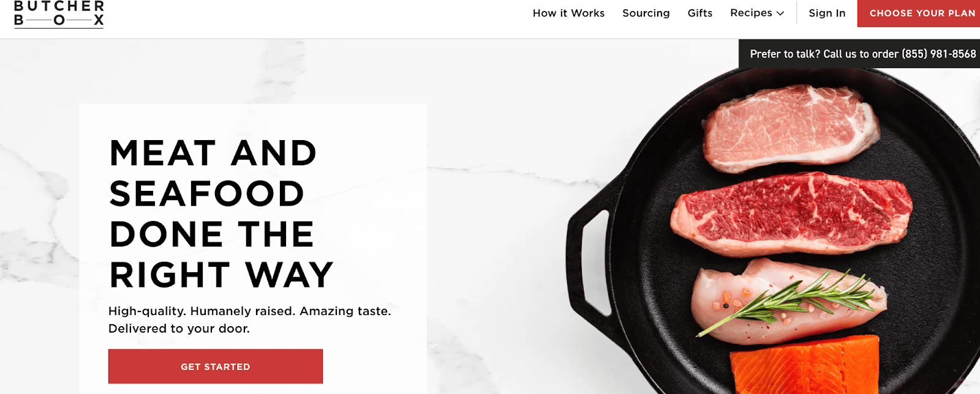Viewport: 980px width, 394px height.
Task: Select the Meat and Seafood headline text
Action: click(221, 214)
